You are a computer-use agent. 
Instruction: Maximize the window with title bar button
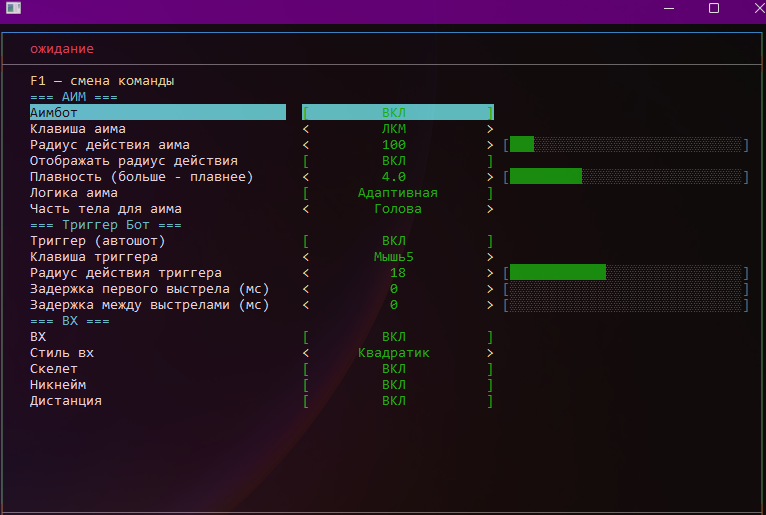click(x=714, y=8)
